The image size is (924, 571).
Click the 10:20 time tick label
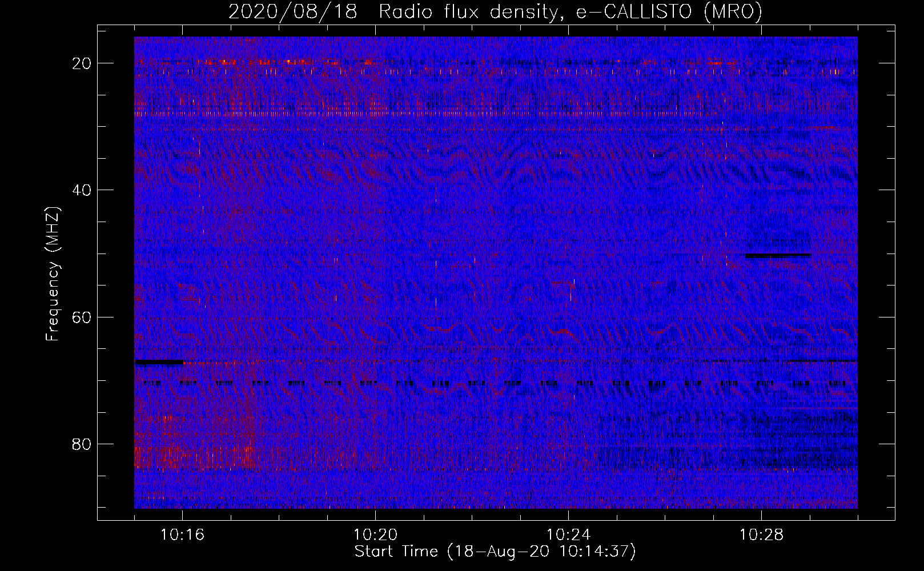[375, 535]
